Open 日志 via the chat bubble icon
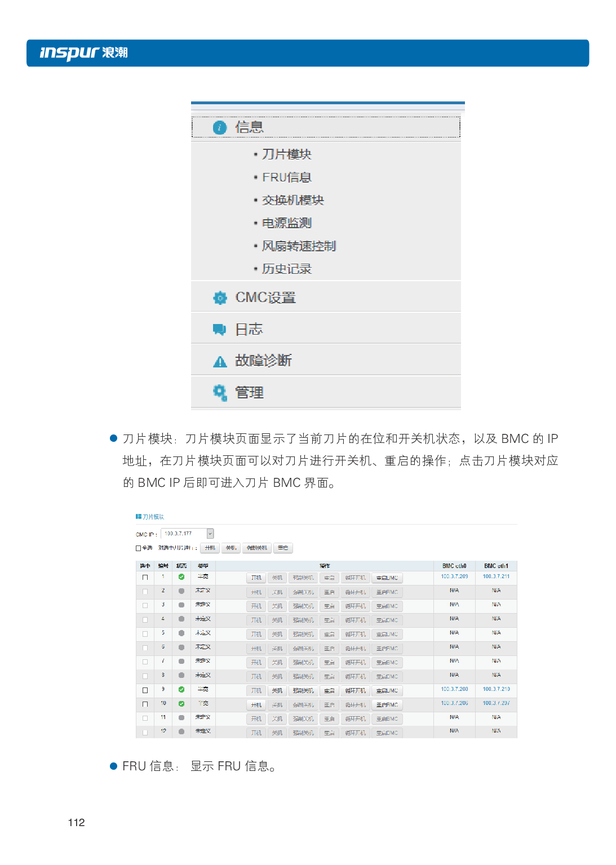616x865 pixels. pos(219,329)
